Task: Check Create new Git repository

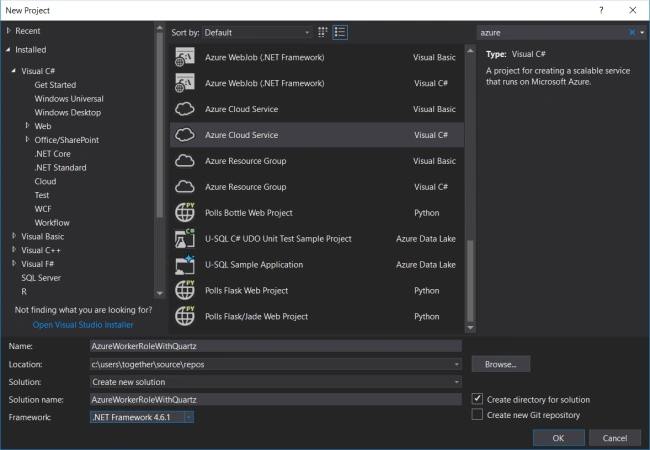Action: click(x=477, y=414)
